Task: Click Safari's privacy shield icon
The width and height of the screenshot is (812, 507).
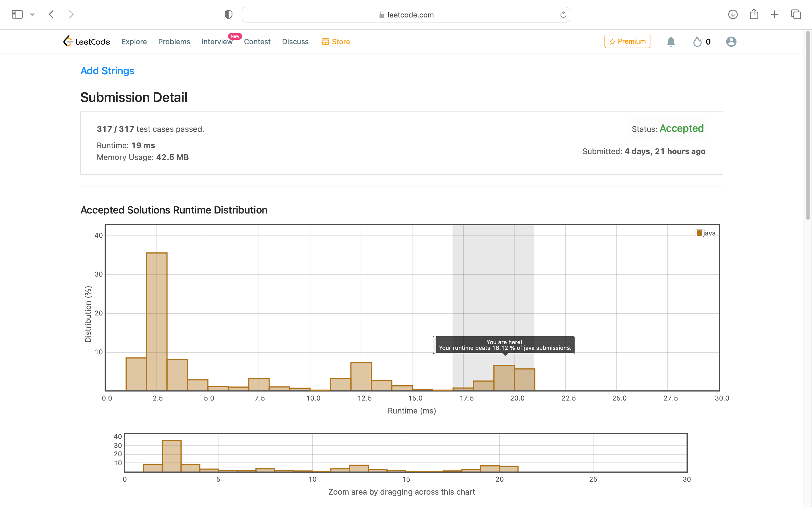Action: (228, 14)
